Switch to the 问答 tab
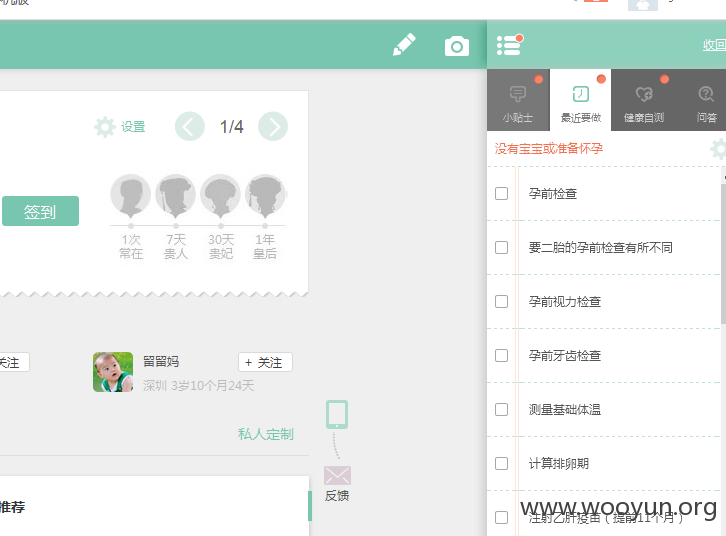Screen dimensions: 726x536 coord(706,100)
